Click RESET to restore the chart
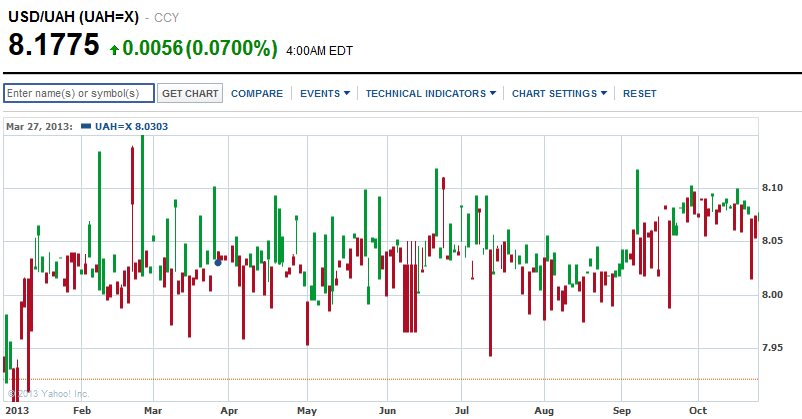Viewport: 802px width, 419px height. pos(639,94)
